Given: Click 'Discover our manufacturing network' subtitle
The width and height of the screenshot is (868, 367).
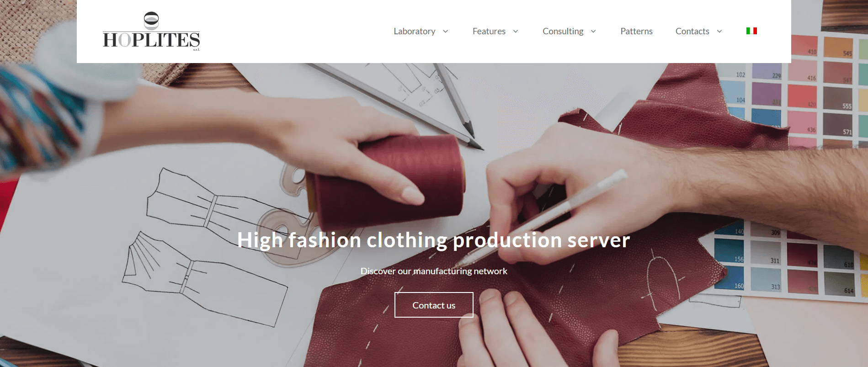Looking at the screenshot, I should pos(434,271).
